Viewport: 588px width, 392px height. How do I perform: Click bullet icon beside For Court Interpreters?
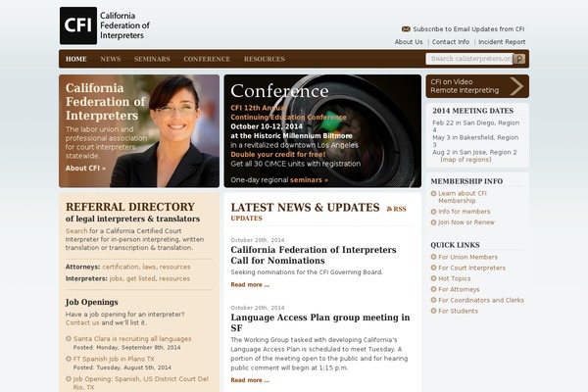pyautogui.click(x=433, y=268)
